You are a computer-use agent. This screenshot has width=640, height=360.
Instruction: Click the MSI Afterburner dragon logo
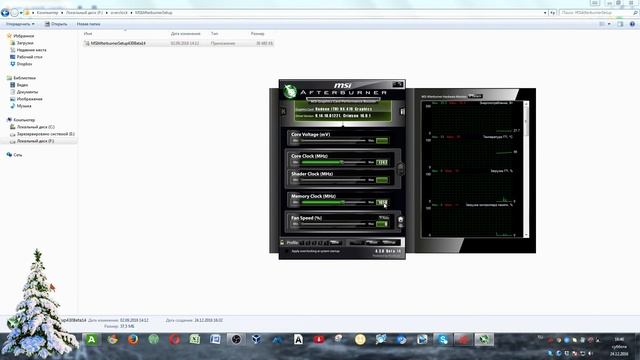click(x=290, y=91)
